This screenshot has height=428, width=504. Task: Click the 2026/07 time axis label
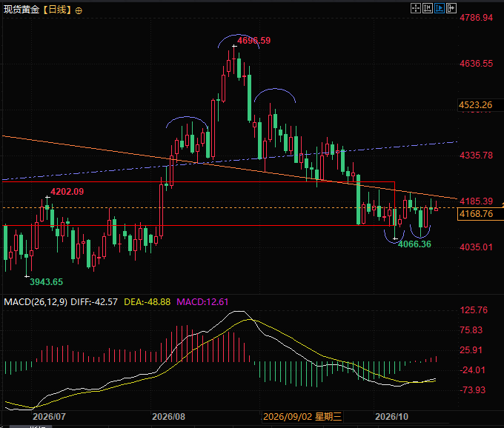click(49, 417)
